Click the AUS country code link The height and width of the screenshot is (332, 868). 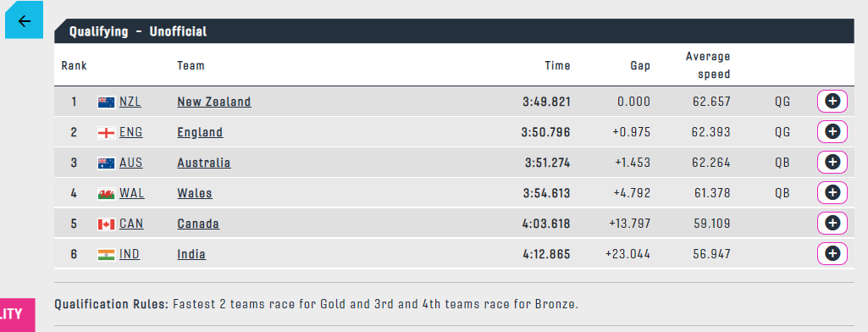130,163
